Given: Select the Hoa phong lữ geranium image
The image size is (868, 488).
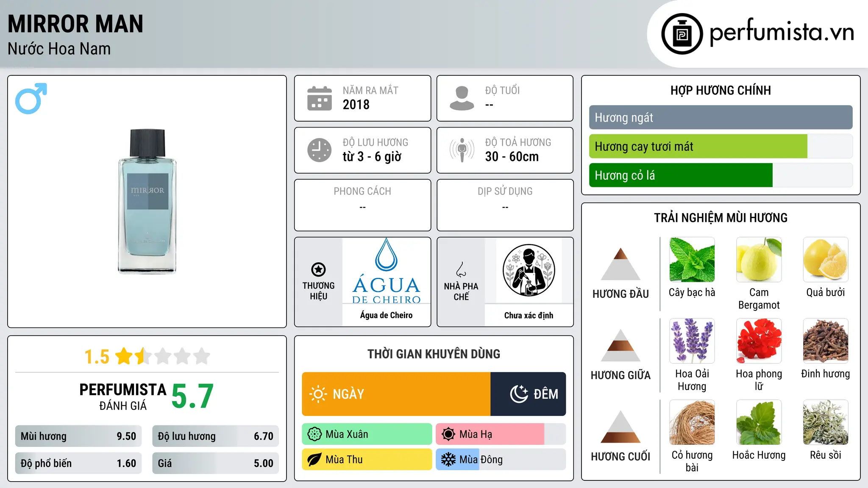Looking at the screenshot, I should click(x=759, y=341).
